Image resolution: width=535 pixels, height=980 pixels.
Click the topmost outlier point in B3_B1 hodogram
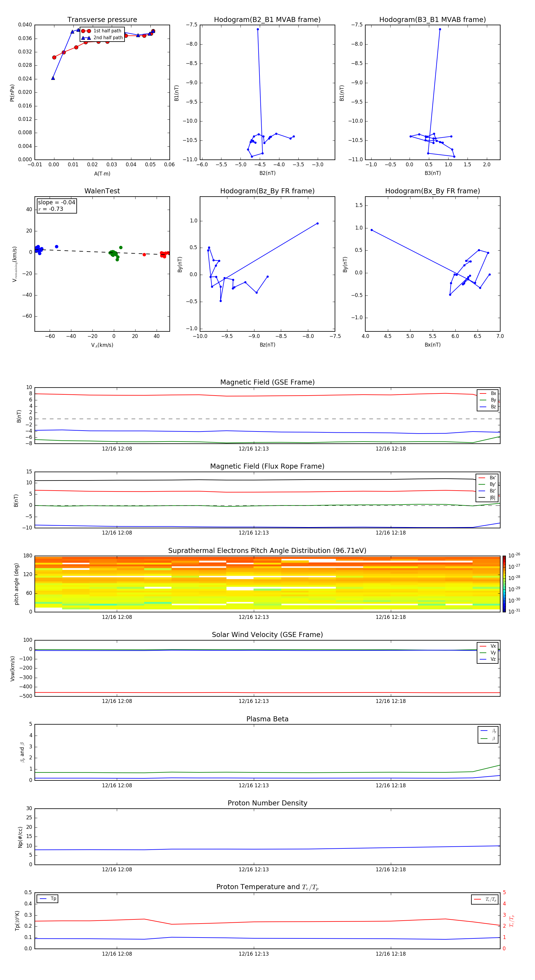(x=440, y=29)
